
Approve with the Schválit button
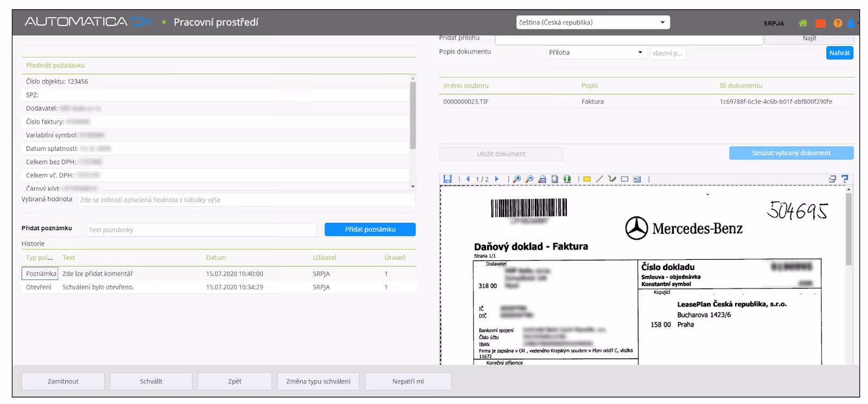(151, 381)
